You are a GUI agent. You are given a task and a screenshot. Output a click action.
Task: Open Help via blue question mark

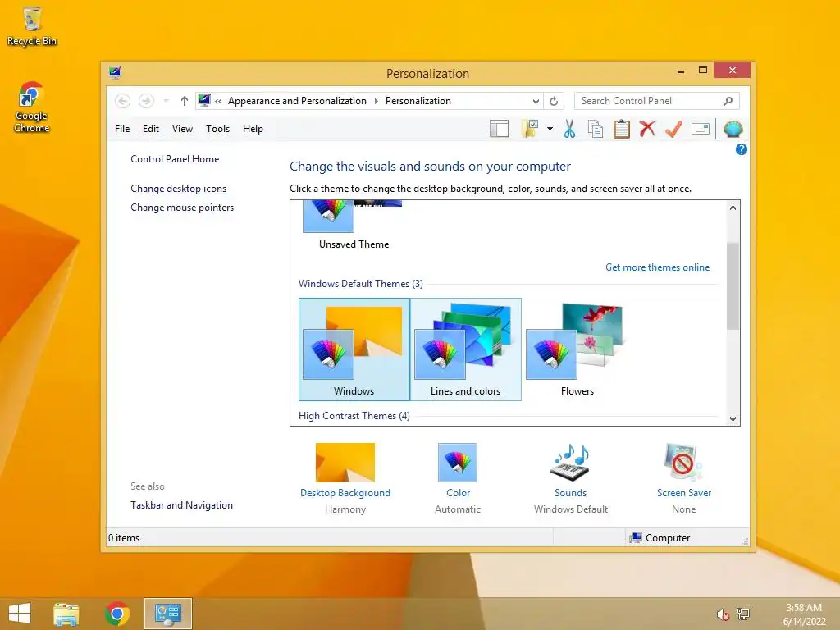741,149
